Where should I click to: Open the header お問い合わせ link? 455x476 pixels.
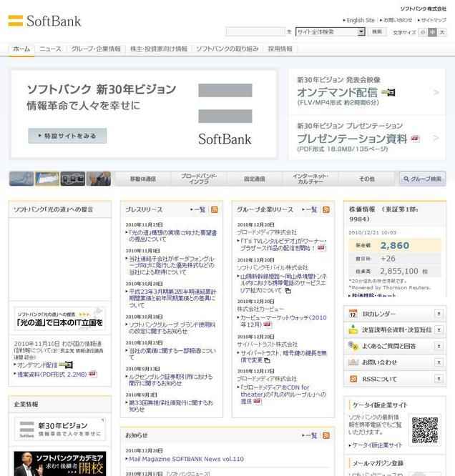coord(398,20)
